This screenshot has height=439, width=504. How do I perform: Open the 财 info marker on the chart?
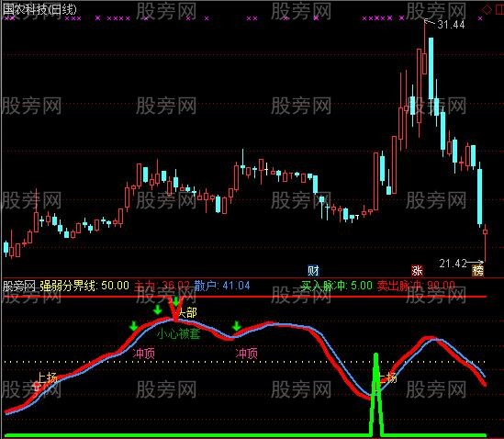point(313,271)
